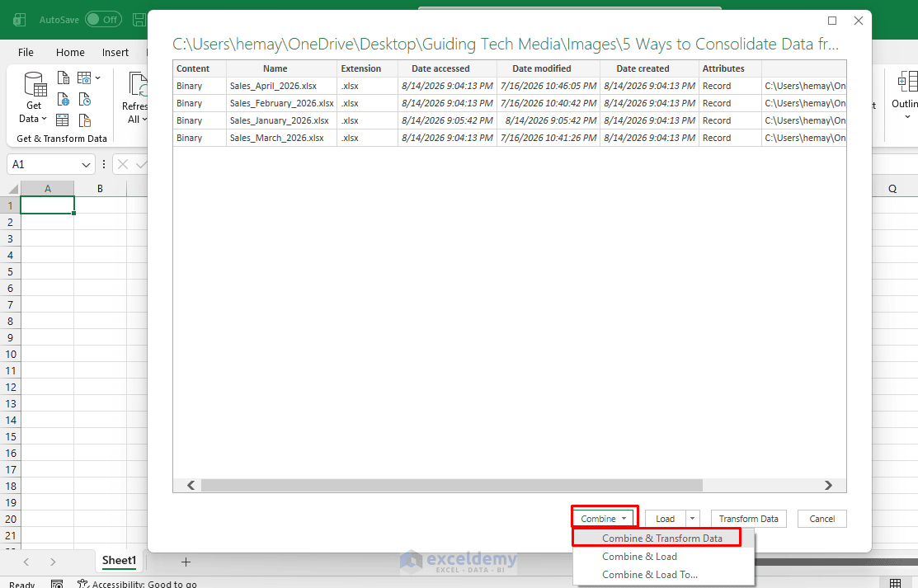Expand the Name Box dropdown

(x=86, y=165)
